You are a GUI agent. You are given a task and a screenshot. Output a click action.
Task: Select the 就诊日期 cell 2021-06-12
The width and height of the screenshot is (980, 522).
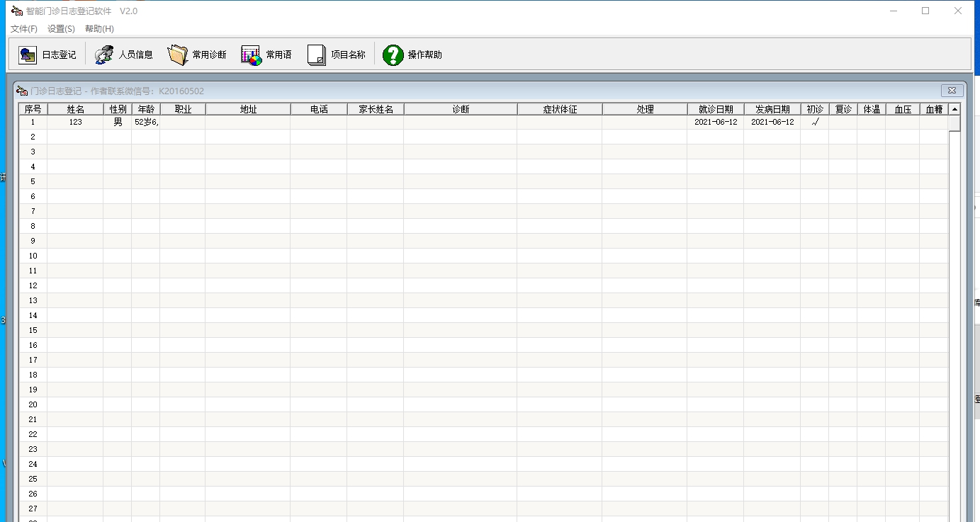pos(716,122)
